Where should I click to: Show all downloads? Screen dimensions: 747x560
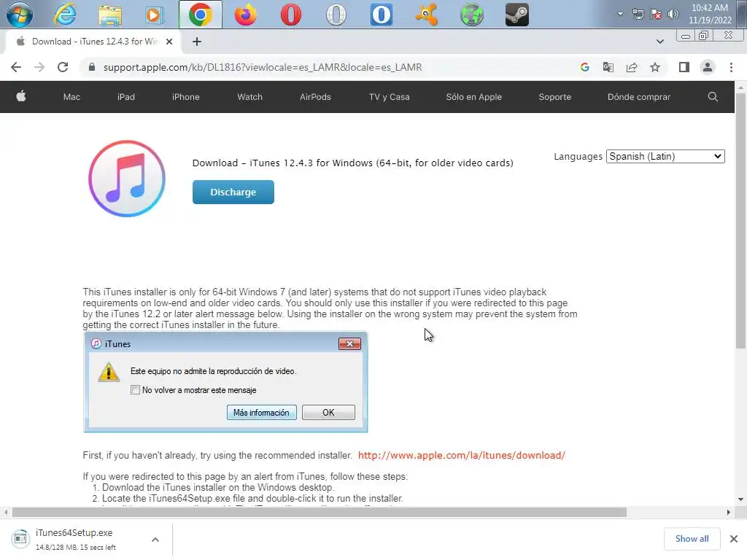click(692, 539)
